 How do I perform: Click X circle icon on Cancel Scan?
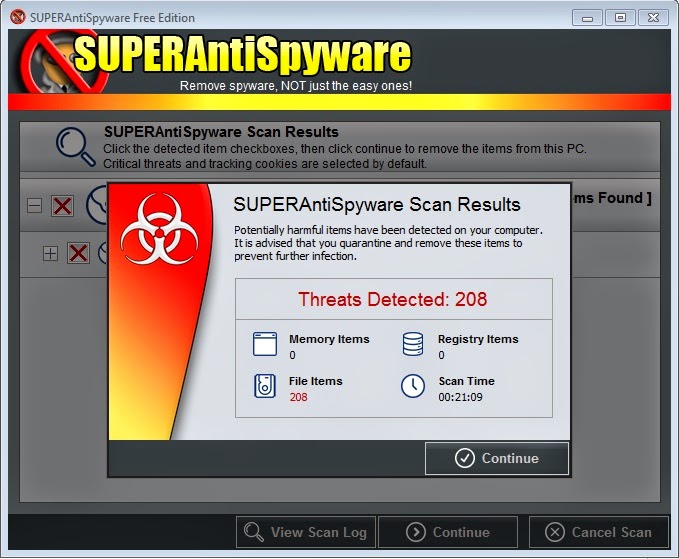point(555,532)
